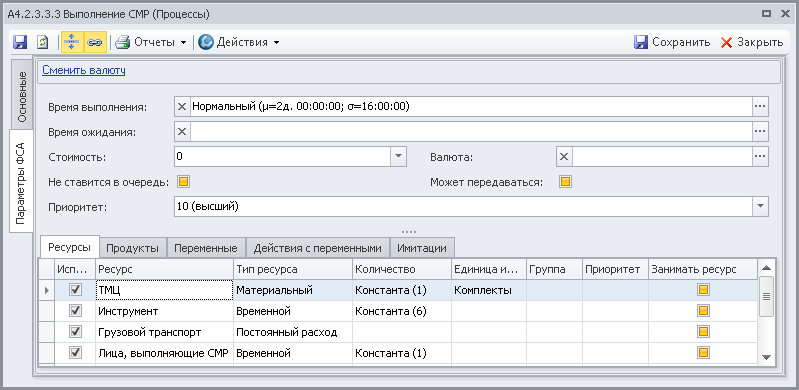Open ellipsis button for Время ожидания
Image resolution: width=799 pixels, height=390 pixels.
click(760, 132)
